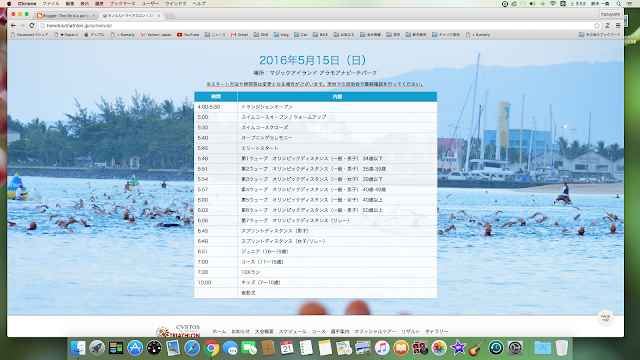Launch App Store from the dock
640x360 pixels.
click(135, 348)
